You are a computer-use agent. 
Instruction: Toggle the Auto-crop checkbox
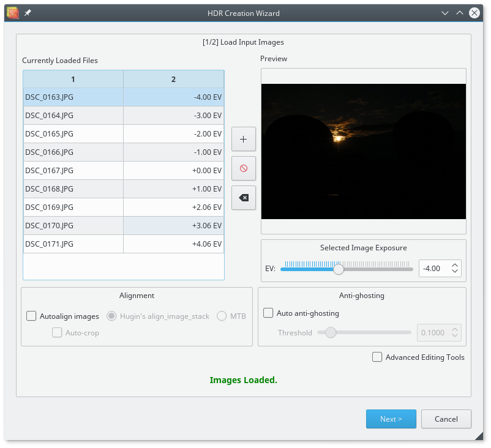pos(57,332)
